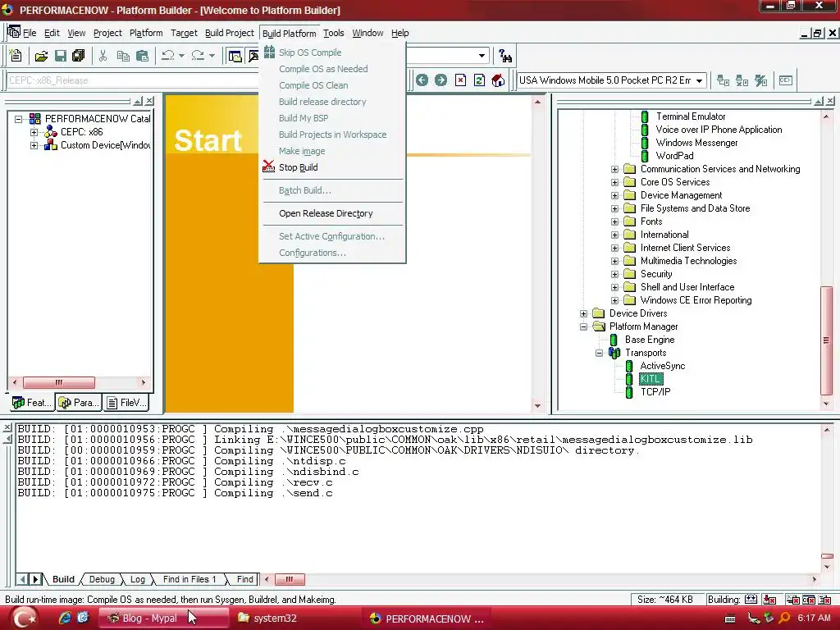Select the ActiveSync transport item
The width and height of the screenshot is (840, 630).
663,366
